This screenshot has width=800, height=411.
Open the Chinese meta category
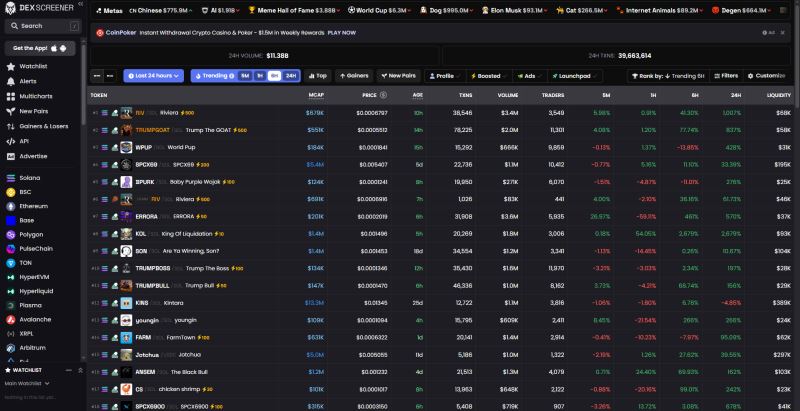pos(161,10)
